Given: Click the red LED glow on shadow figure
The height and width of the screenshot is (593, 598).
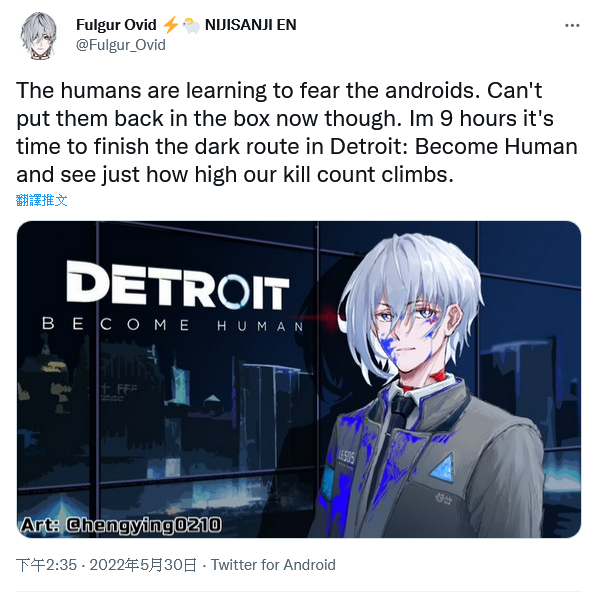Looking at the screenshot, I should (x=327, y=317).
